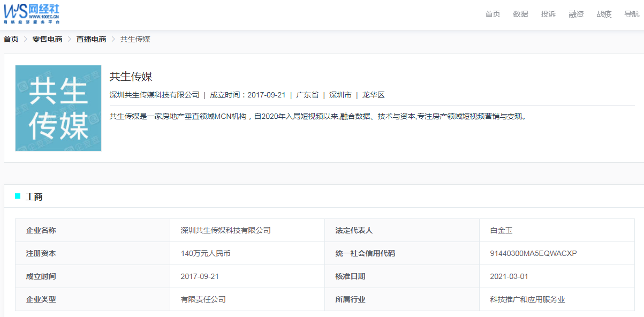Select credit code 91440300MA5EQWACXP
The height and width of the screenshot is (317, 644).
point(533,253)
